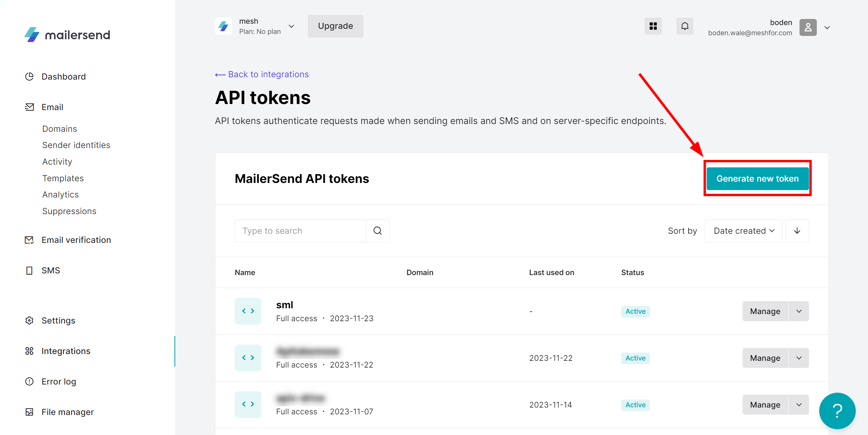Viewport: 868px width, 435px height.
Task: Open the Date created sort dropdown
Action: pyautogui.click(x=744, y=231)
